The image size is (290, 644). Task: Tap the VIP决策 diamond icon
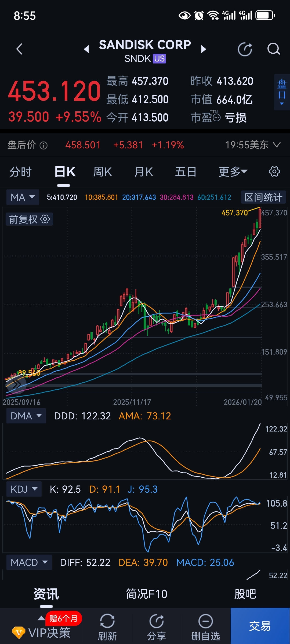19,633
